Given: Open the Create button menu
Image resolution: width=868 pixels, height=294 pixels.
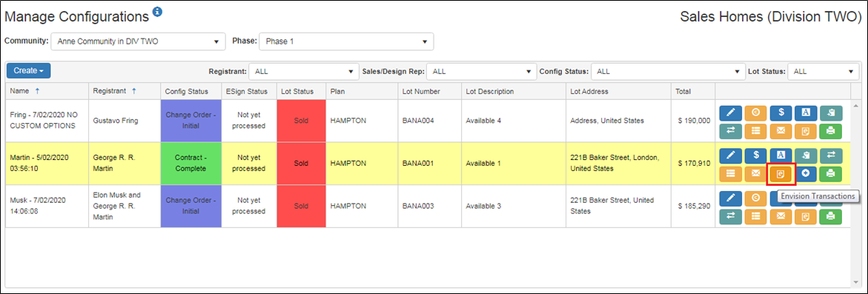Looking at the screenshot, I should click(x=28, y=71).
